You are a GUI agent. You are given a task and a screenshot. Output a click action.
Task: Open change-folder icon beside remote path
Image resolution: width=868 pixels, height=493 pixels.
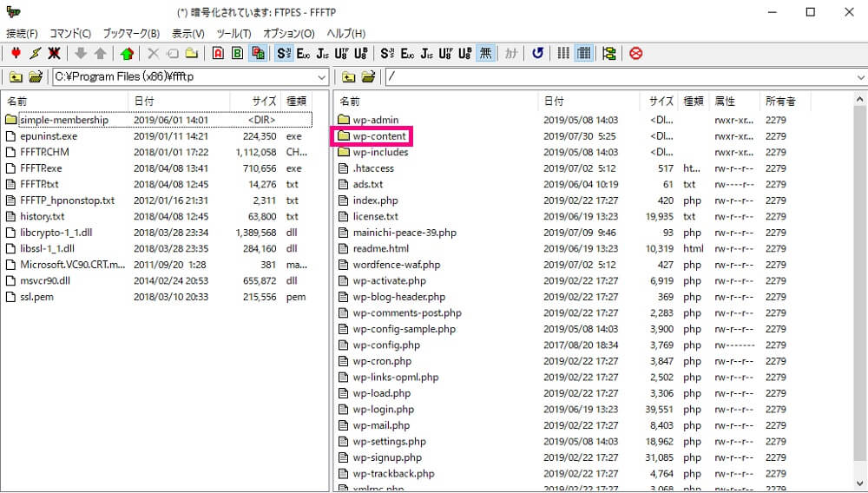click(368, 77)
